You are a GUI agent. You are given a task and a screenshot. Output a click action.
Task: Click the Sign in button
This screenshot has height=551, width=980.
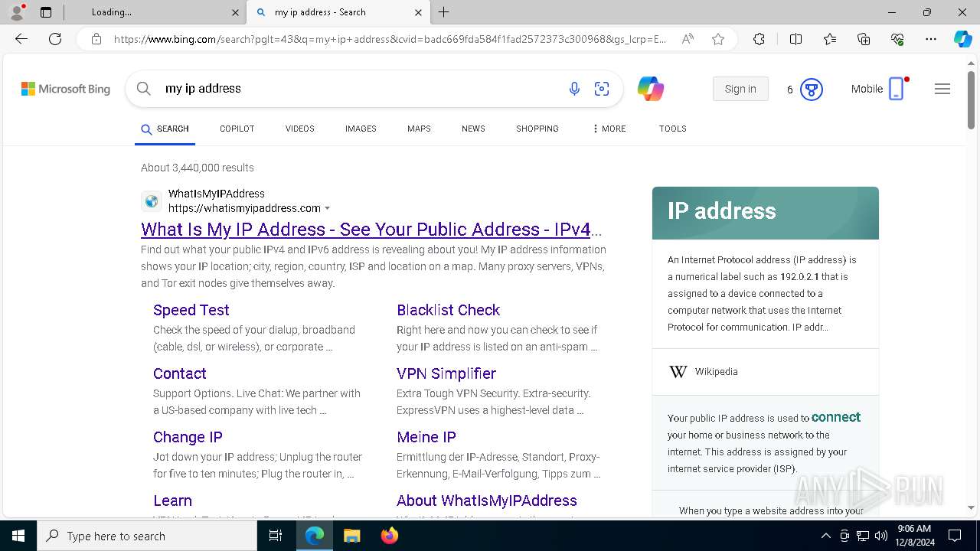pyautogui.click(x=740, y=89)
